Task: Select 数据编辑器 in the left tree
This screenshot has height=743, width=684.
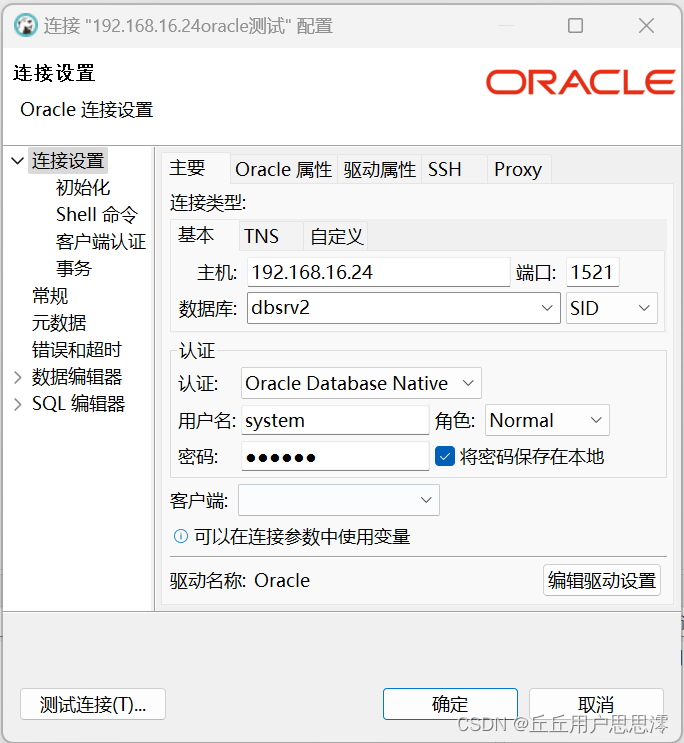Action: click(77, 377)
